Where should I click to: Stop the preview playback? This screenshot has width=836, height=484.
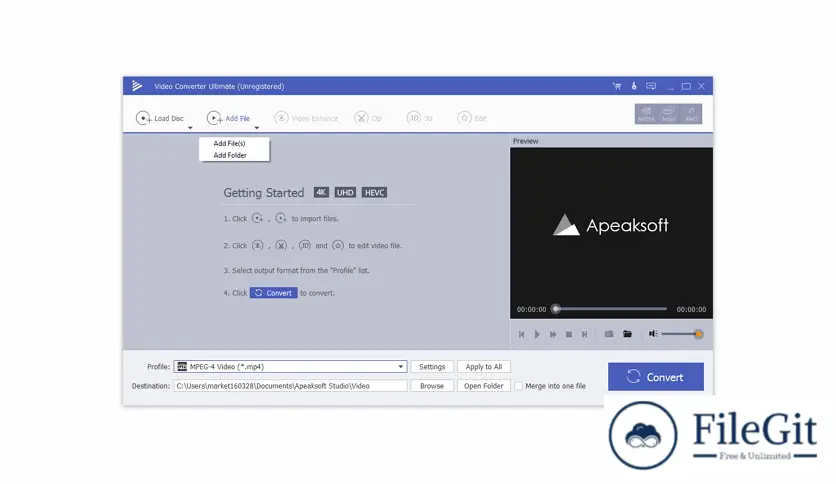569,334
